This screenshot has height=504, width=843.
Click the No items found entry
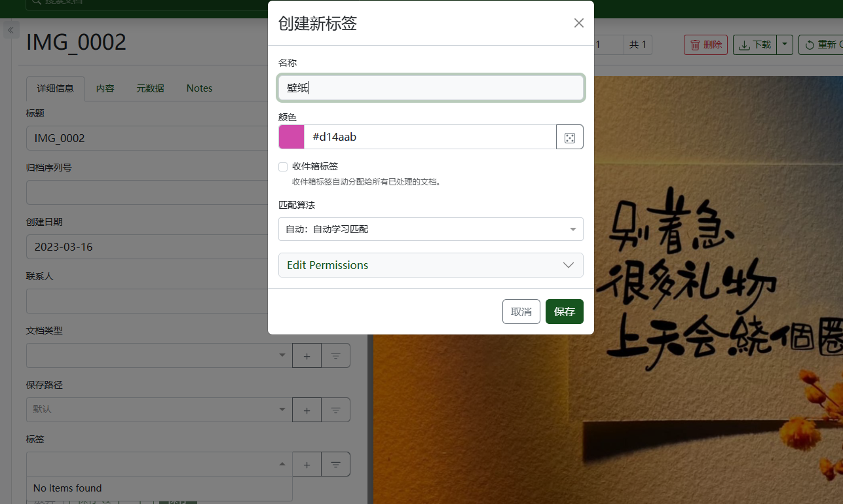(x=159, y=488)
